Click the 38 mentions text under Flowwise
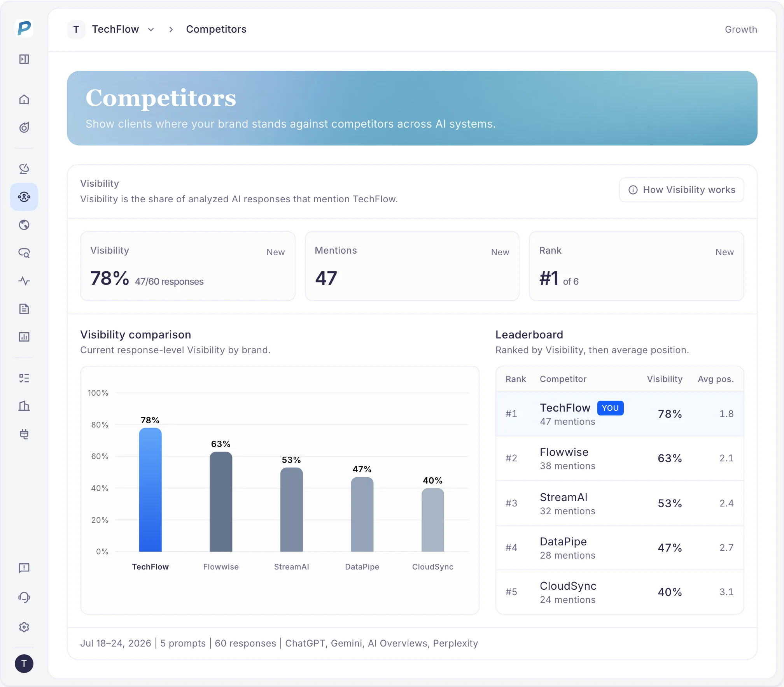 567,466
